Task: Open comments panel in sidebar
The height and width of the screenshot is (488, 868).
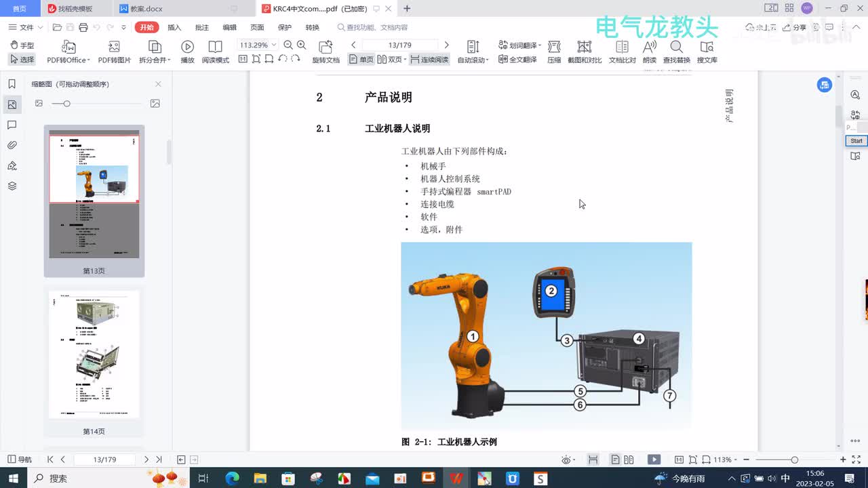Action: point(12,125)
